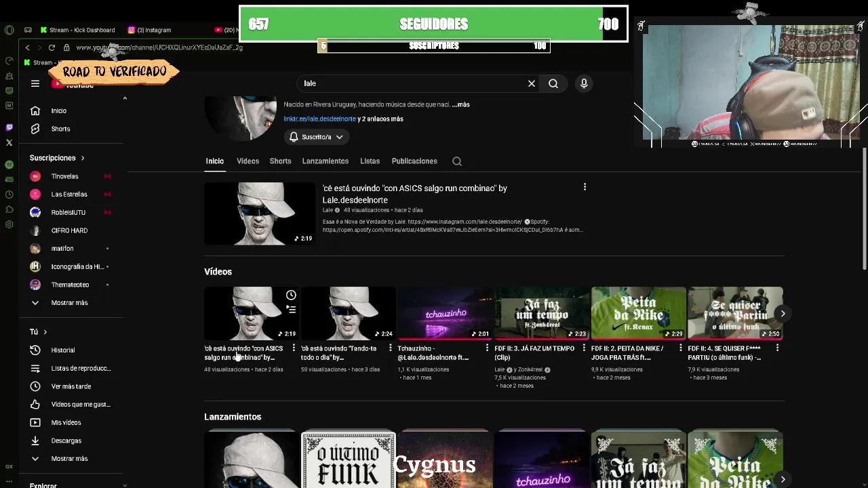Open Shorts from the sidebar
This screenshot has width=868, height=488.
(71, 129)
